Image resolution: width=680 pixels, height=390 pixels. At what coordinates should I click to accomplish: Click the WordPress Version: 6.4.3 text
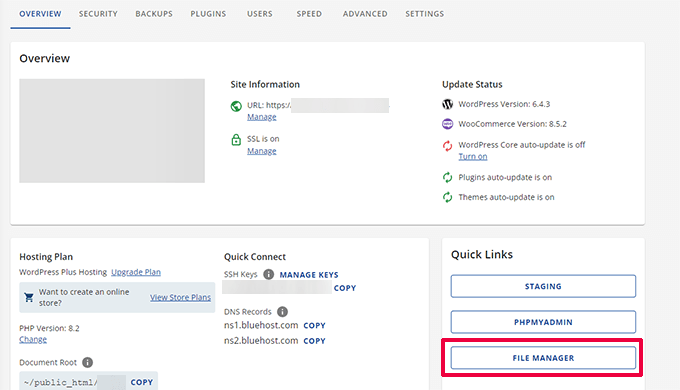pos(504,104)
